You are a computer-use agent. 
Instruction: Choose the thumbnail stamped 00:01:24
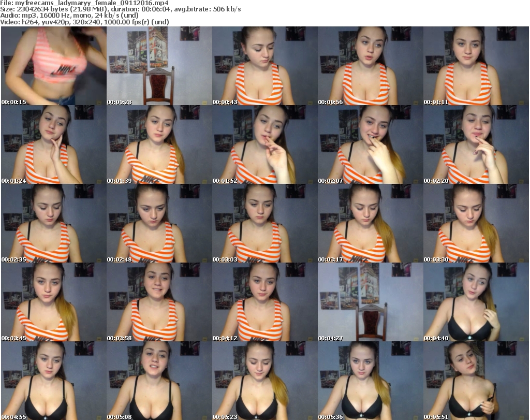[54, 144]
